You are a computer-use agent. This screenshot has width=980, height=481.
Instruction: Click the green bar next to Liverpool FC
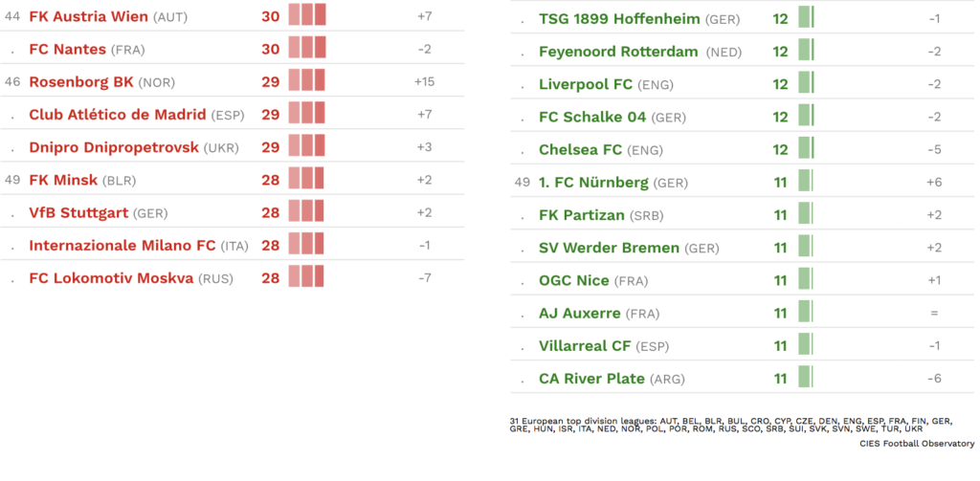point(806,82)
